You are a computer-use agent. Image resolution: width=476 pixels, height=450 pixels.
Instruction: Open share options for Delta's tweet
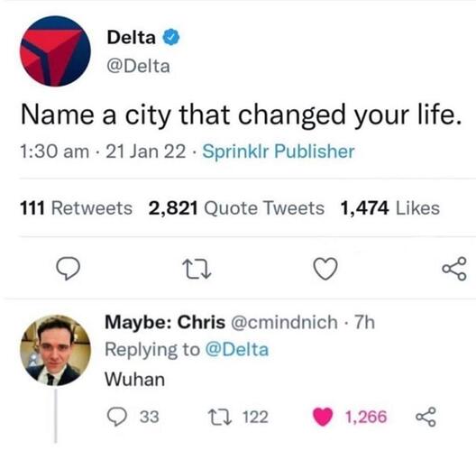click(454, 269)
